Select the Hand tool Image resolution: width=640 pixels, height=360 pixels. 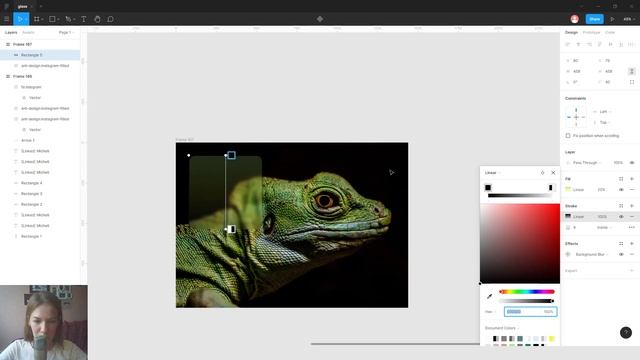coord(97,19)
